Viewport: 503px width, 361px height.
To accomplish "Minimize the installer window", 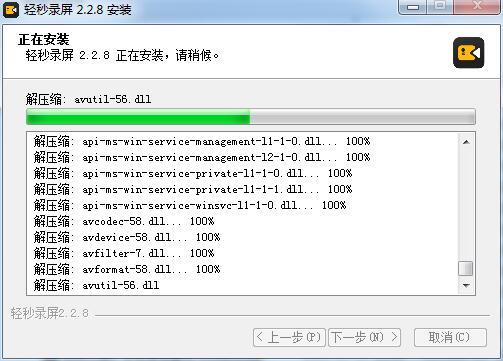I will point(413,7).
